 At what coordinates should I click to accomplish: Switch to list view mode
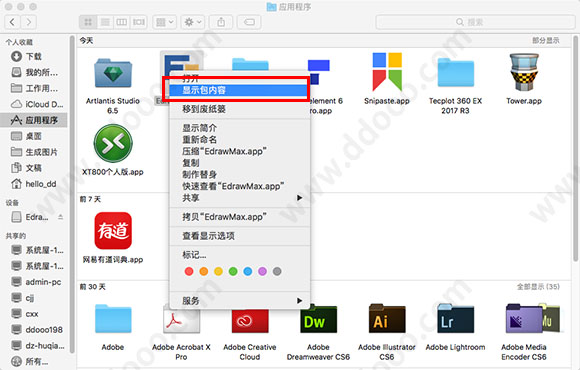click(x=105, y=22)
